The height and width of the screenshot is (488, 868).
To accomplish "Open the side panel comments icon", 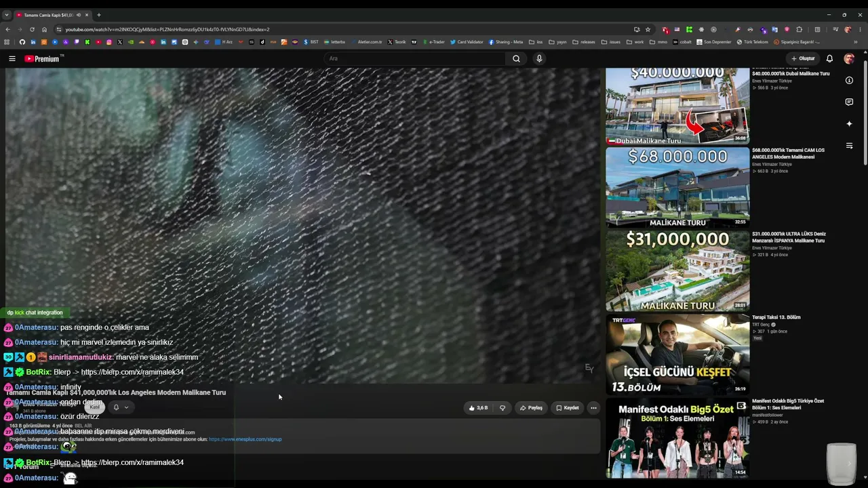I will (849, 102).
